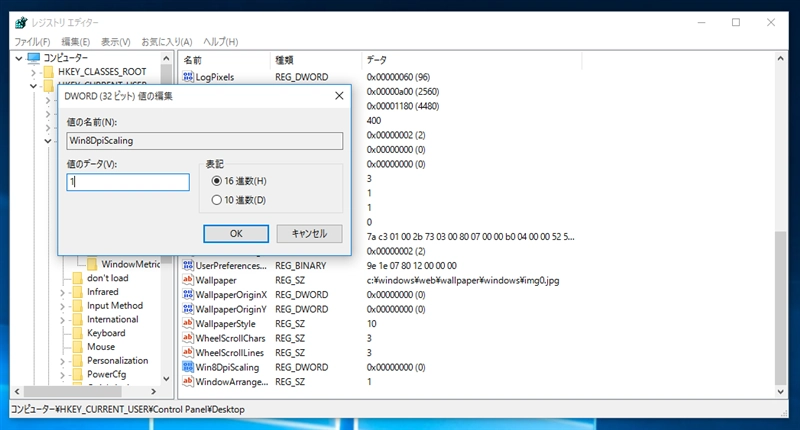Click the WindowMetrics folder icon
Image resolution: width=800 pixels, height=430 pixels.
point(92,264)
